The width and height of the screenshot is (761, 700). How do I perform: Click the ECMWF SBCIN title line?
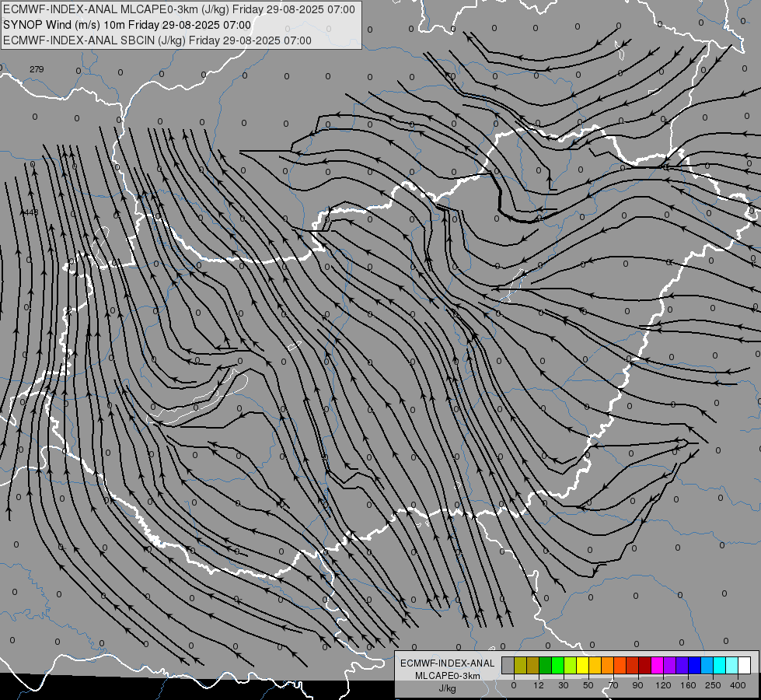pyautogui.click(x=157, y=40)
